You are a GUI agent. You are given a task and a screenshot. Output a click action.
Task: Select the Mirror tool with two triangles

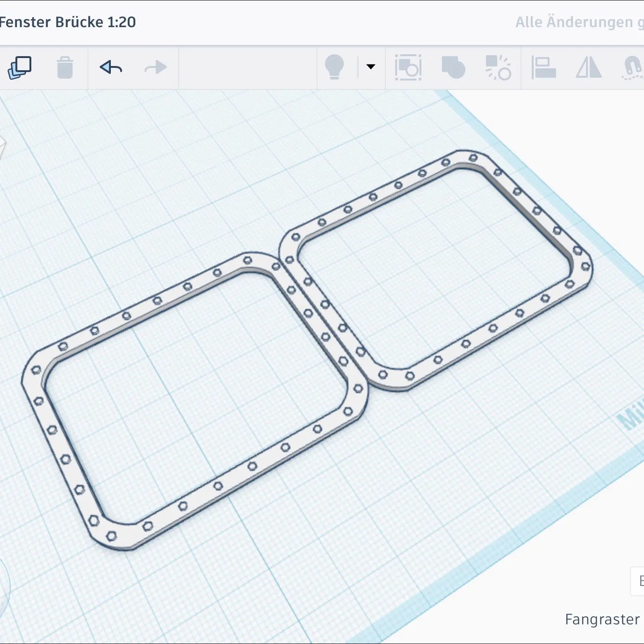589,67
